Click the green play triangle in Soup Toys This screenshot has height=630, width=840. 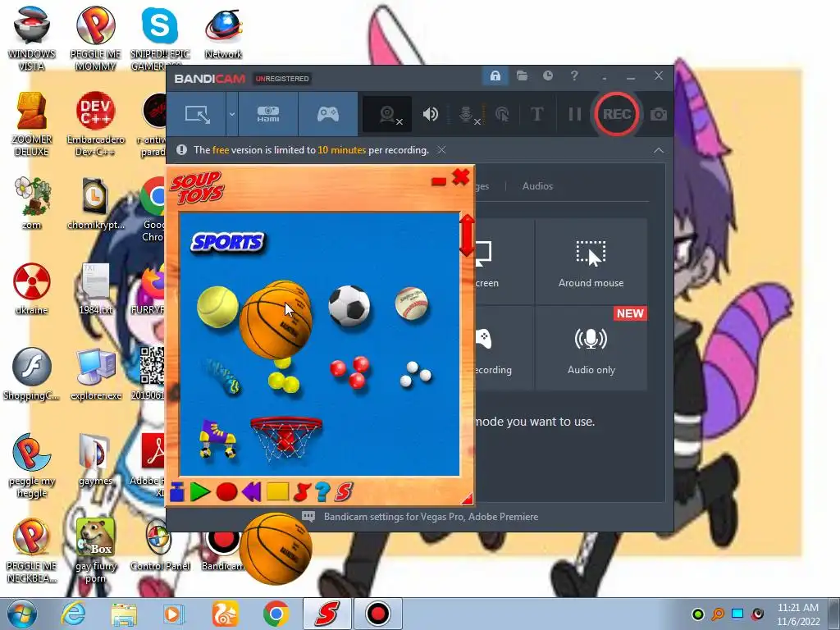tap(200, 492)
